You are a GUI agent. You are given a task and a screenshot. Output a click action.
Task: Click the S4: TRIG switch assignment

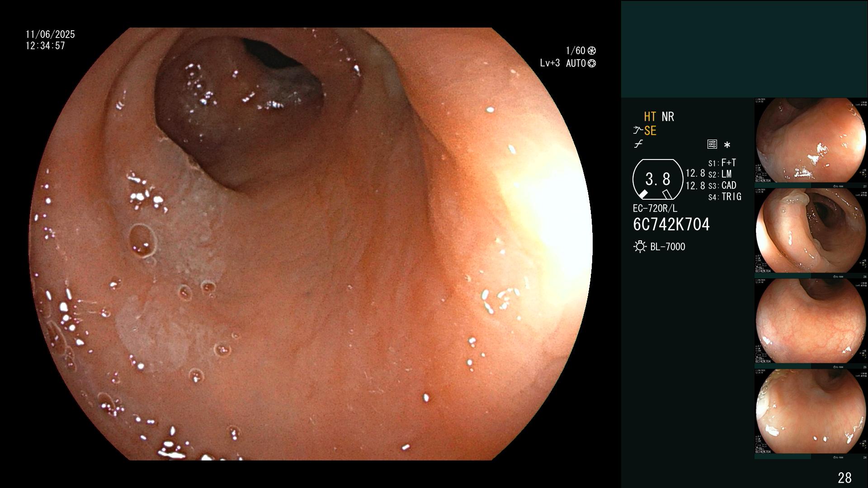point(725,197)
